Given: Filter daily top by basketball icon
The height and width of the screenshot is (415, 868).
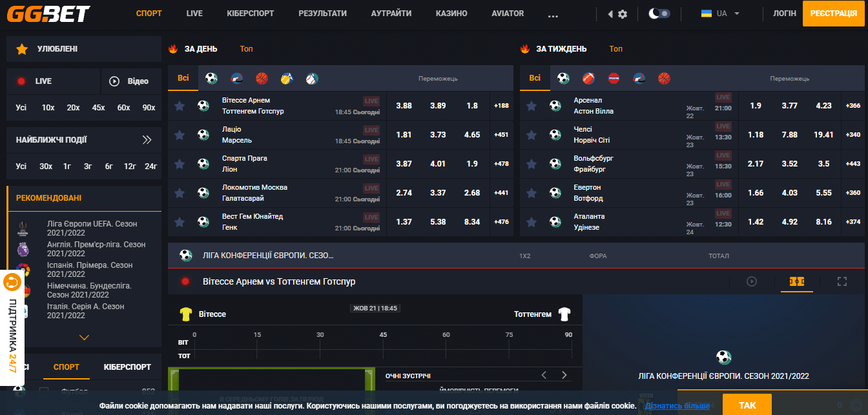Looking at the screenshot, I should tap(262, 79).
